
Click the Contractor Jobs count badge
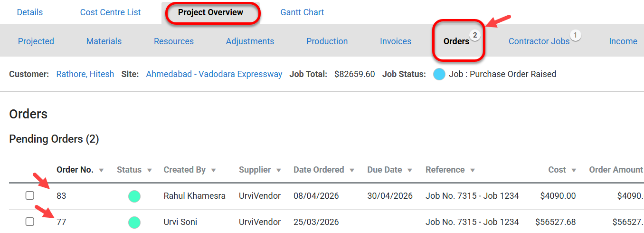tap(575, 35)
